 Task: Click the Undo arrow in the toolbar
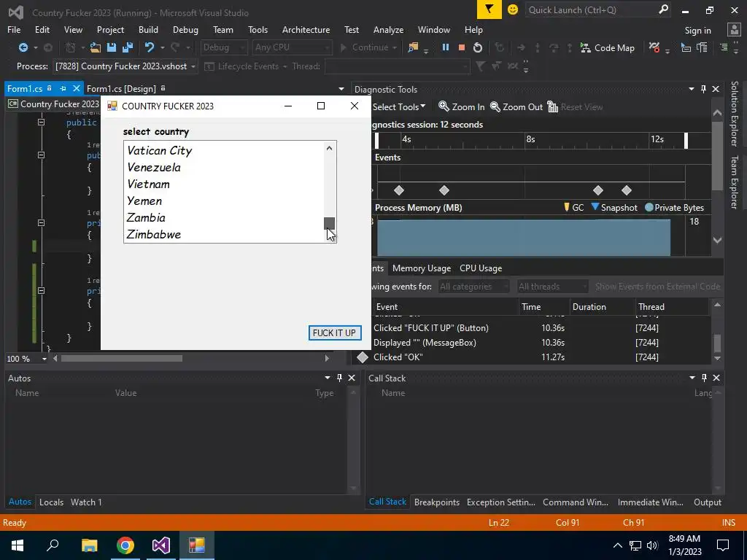150,47
